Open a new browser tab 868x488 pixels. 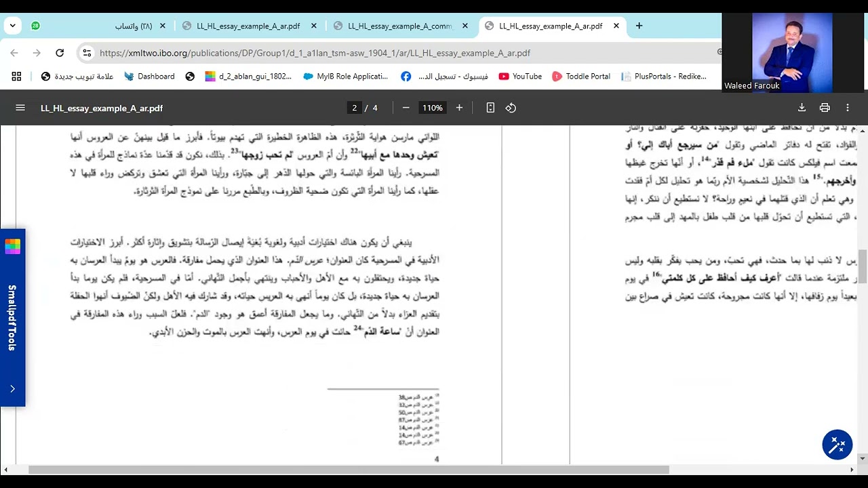[x=639, y=26]
